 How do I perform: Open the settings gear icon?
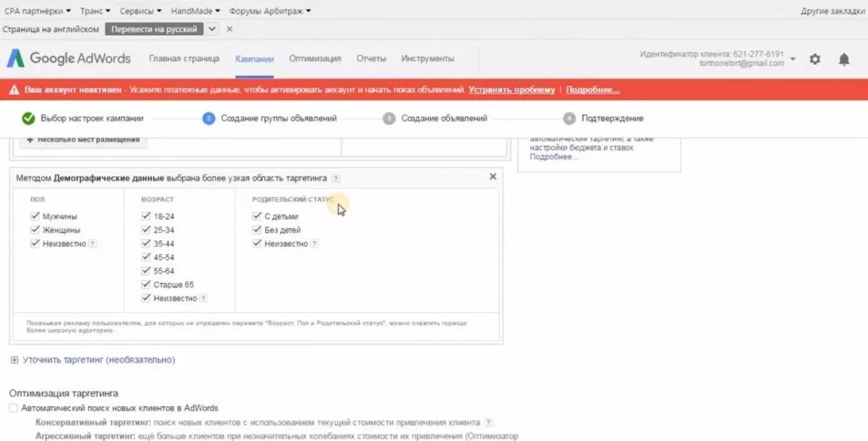click(815, 59)
